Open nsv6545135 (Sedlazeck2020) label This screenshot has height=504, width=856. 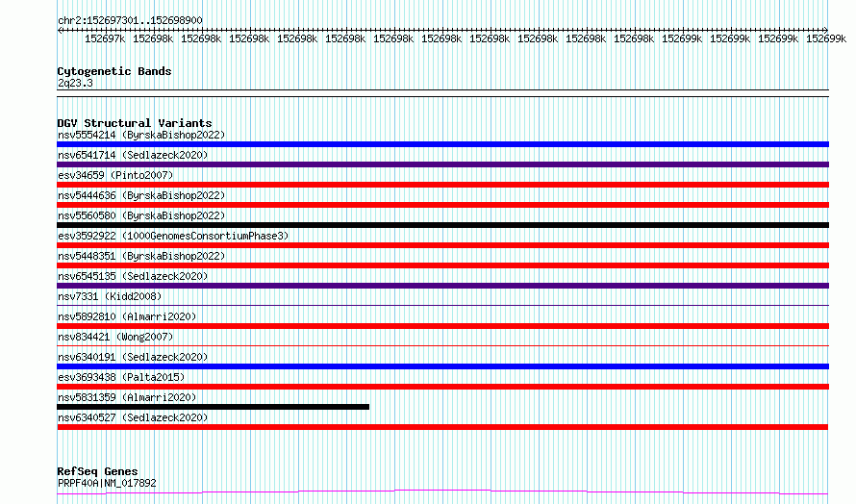[133, 276]
